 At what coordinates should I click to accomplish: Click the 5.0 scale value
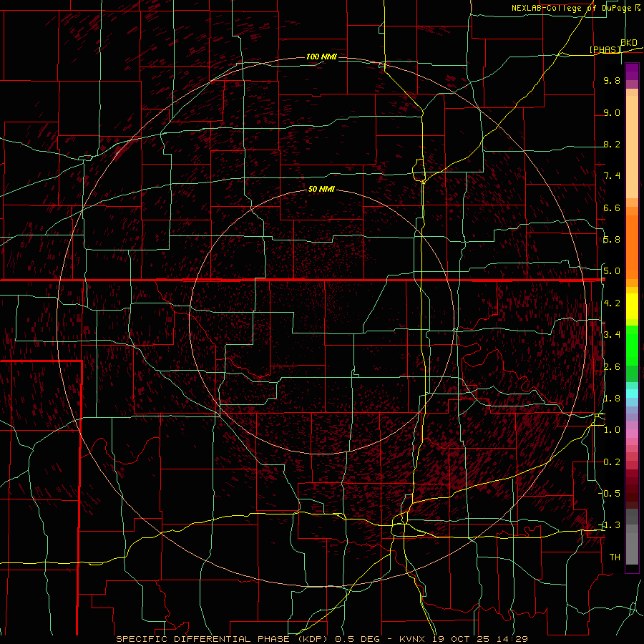[x=612, y=271]
